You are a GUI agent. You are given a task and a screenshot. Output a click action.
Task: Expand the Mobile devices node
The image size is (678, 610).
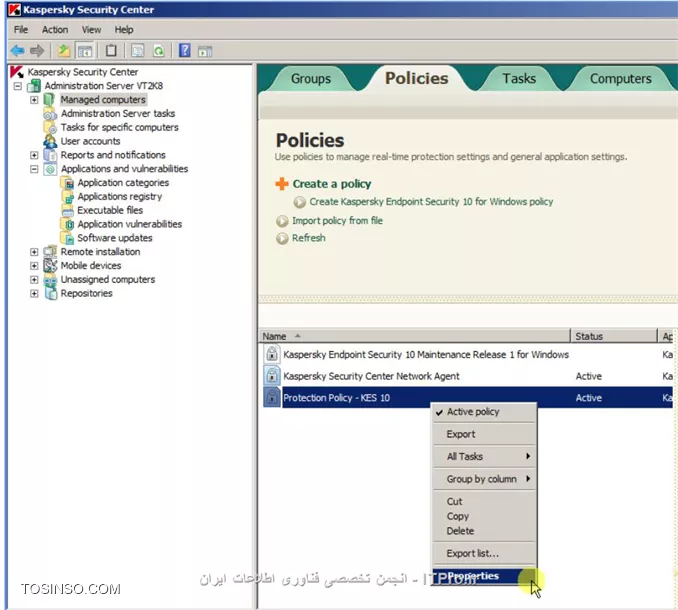34,265
